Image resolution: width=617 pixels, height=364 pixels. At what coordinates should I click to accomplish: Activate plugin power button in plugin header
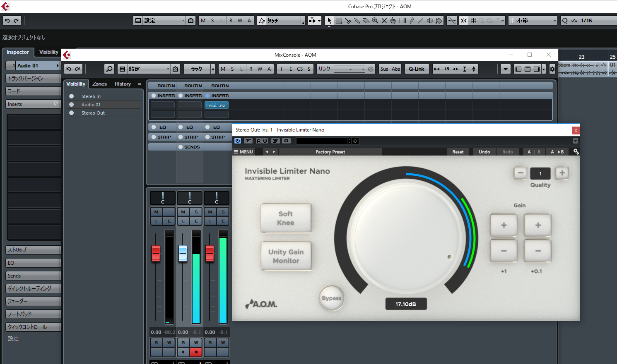tap(238, 141)
